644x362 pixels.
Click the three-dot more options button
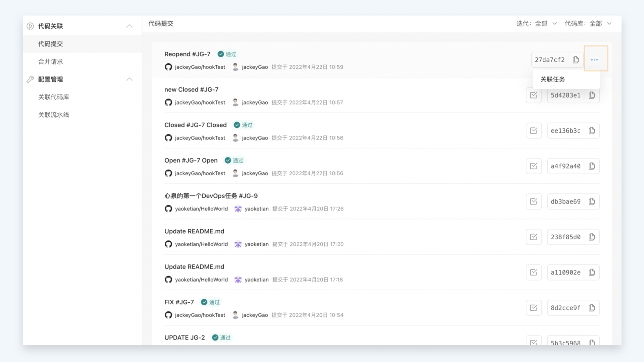594,60
